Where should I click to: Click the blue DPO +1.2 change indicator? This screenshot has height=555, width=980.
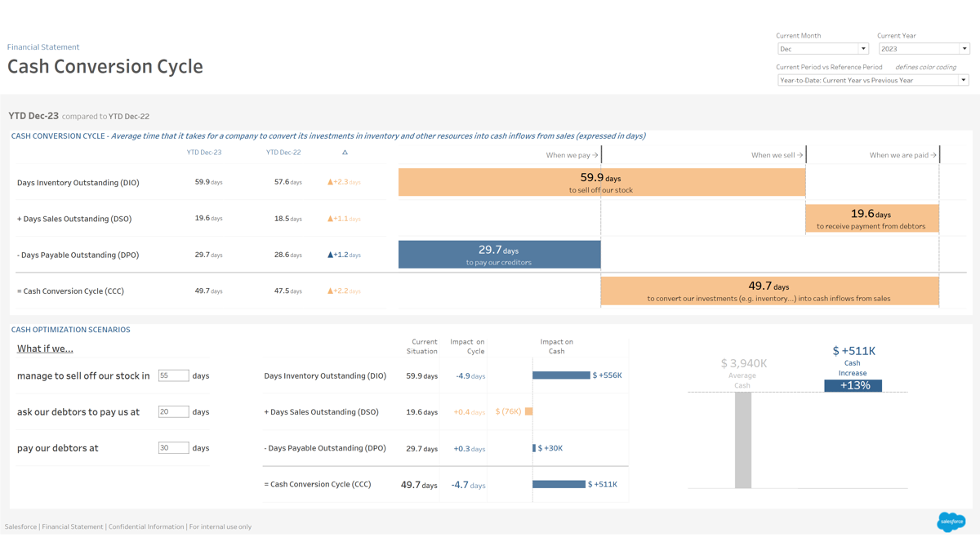tap(343, 255)
